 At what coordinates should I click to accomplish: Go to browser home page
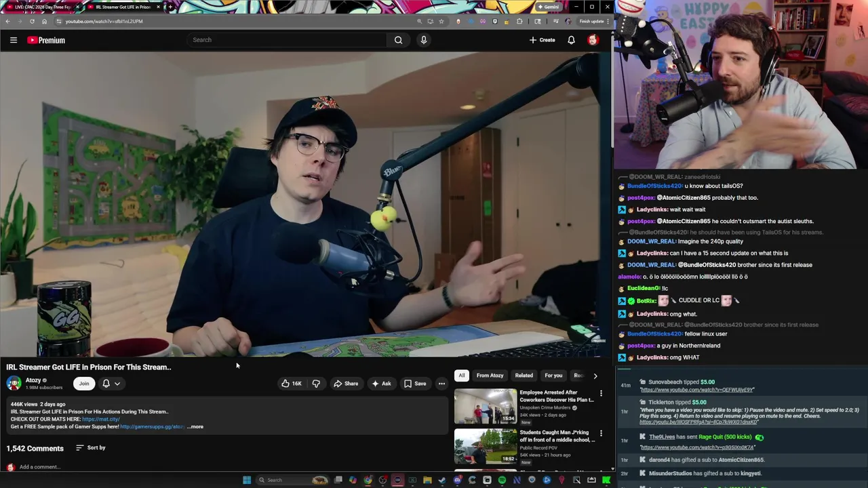[44, 21]
